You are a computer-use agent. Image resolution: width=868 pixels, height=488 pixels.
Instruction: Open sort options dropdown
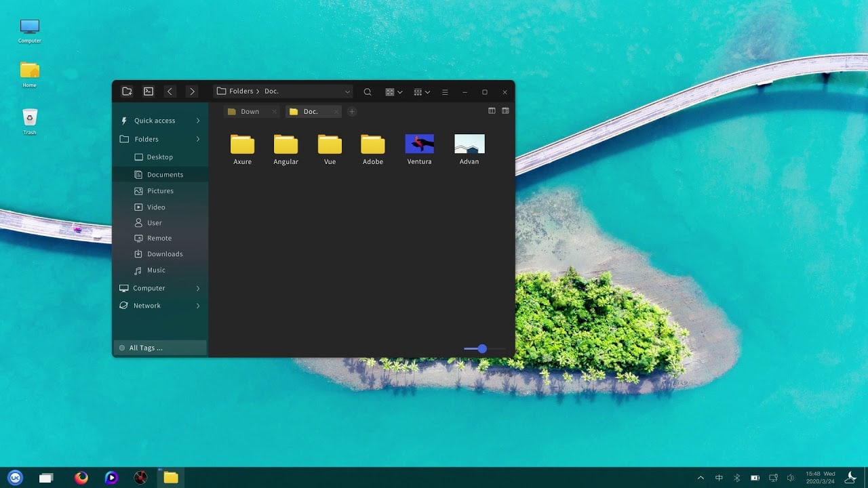[x=422, y=91]
